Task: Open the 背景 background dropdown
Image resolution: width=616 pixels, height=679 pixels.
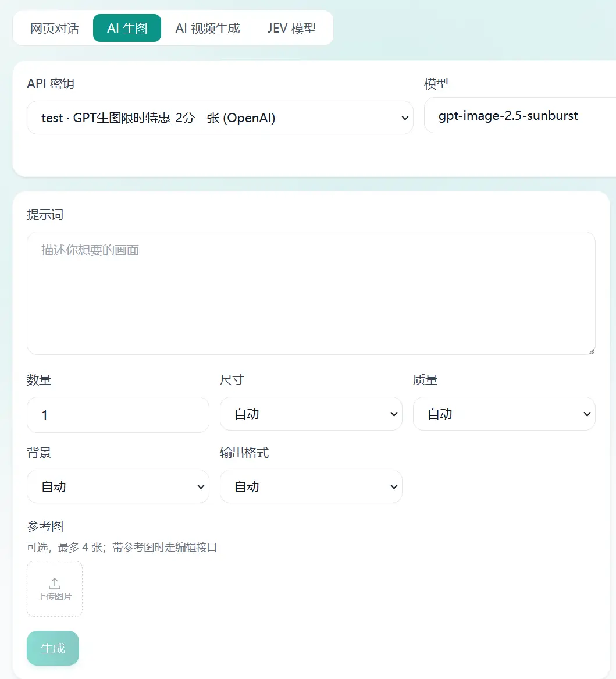Action: [117, 487]
